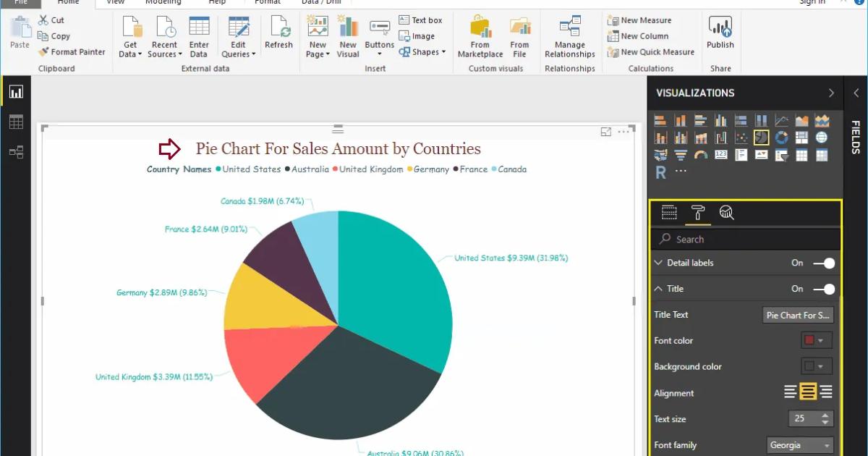Add a Map visual using the globe icon
Screen dimensions: 868x456
pyautogui.click(x=822, y=138)
